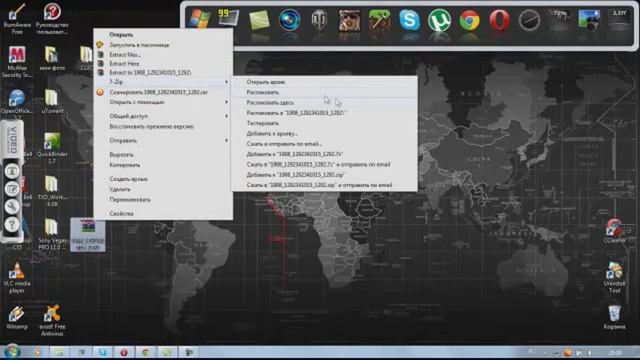The width and height of the screenshot is (640, 360).
Task: Open the Windows Start button on taskbar
Action: pyautogui.click(x=12, y=352)
